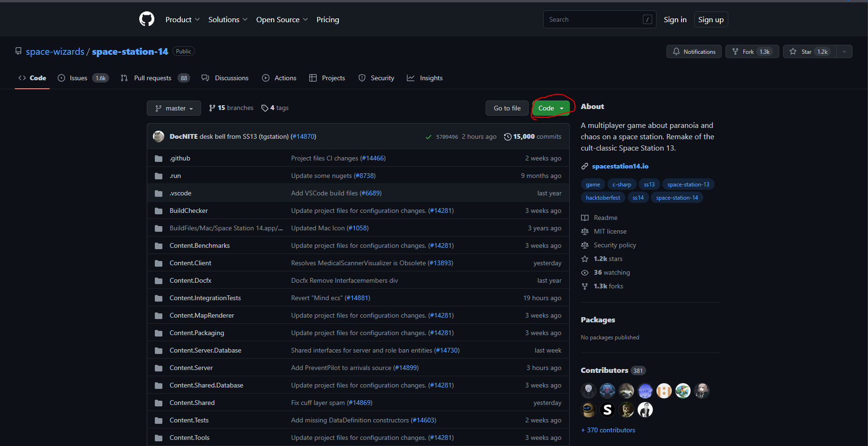Click the tags icon showing 4 tags
The height and width of the screenshot is (446, 868).
265,108
